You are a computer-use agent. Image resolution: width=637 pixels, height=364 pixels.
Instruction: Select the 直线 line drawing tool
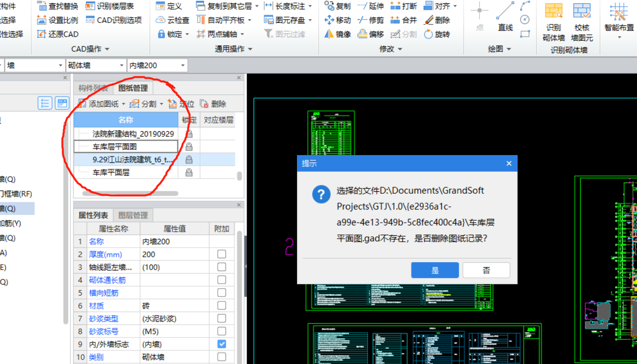tap(505, 17)
